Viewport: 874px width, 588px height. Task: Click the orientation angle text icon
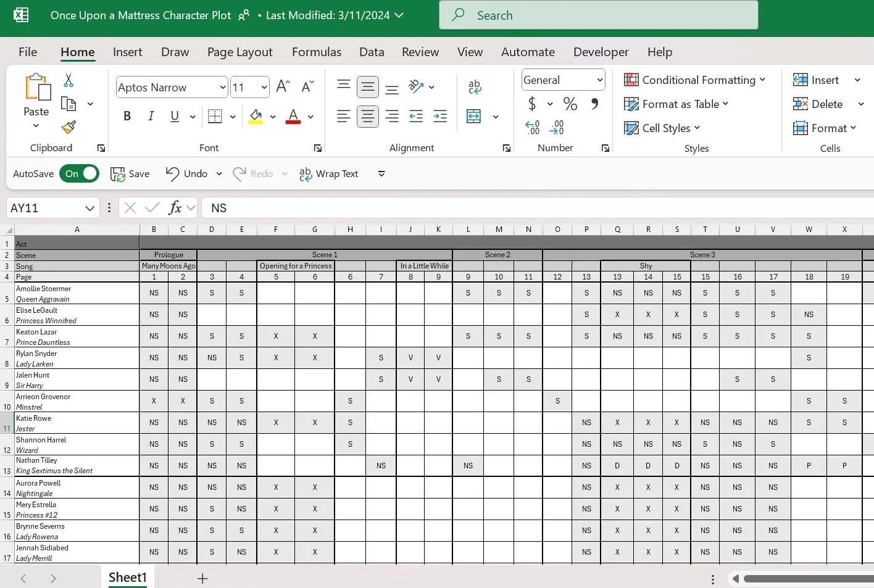pyautogui.click(x=417, y=86)
